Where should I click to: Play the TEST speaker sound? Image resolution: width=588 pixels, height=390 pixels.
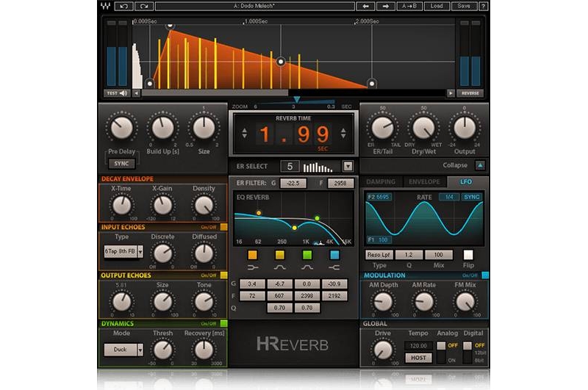(117, 93)
